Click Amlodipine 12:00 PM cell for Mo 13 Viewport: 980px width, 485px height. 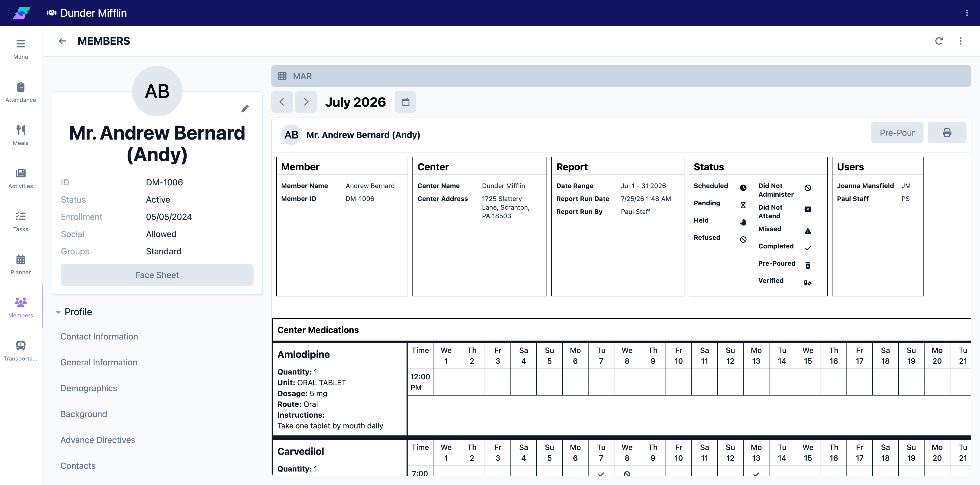coord(756,382)
